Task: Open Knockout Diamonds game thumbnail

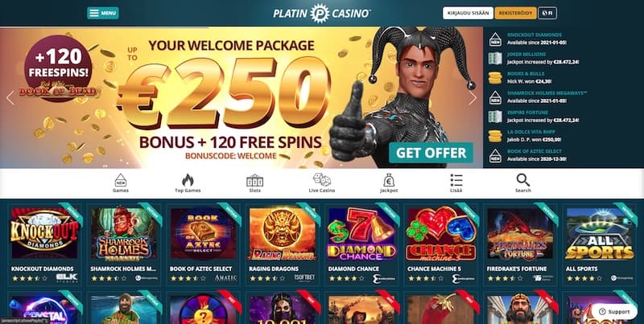Action: click(44, 233)
